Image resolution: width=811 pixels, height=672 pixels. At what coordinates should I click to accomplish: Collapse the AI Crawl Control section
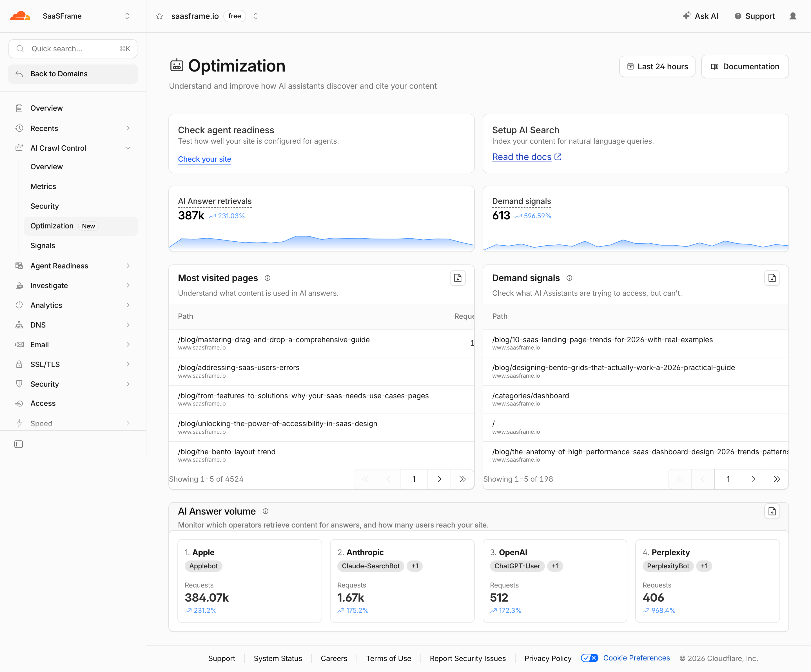coord(128,148)
